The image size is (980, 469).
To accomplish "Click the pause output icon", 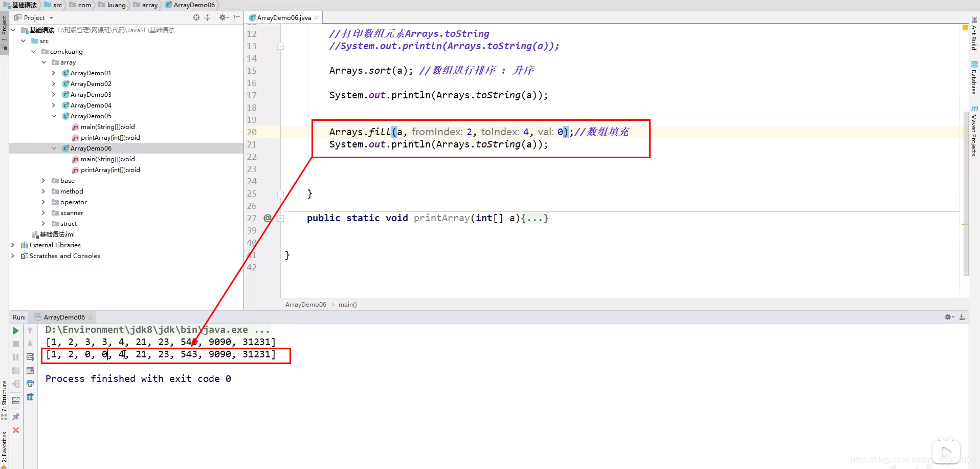I will [x=16, y=357].
